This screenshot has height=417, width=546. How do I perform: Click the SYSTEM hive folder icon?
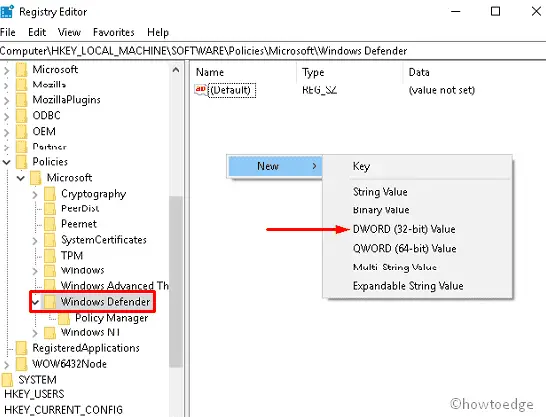coord(7,380)
